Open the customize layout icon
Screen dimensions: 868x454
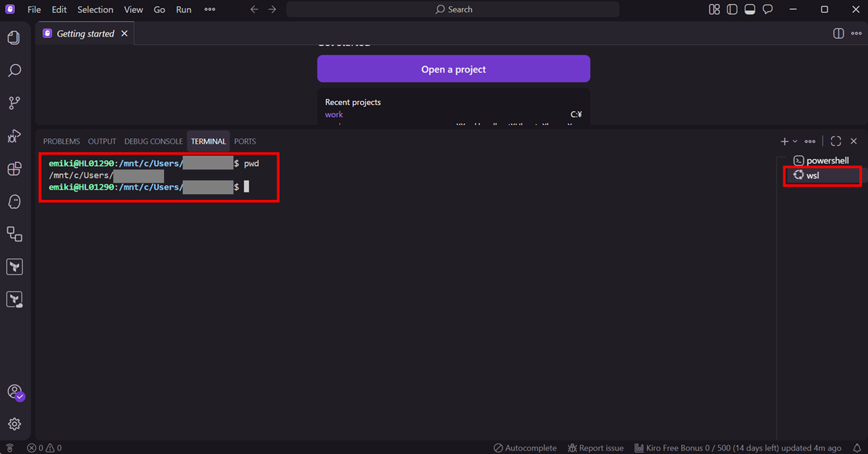(714, 9)
